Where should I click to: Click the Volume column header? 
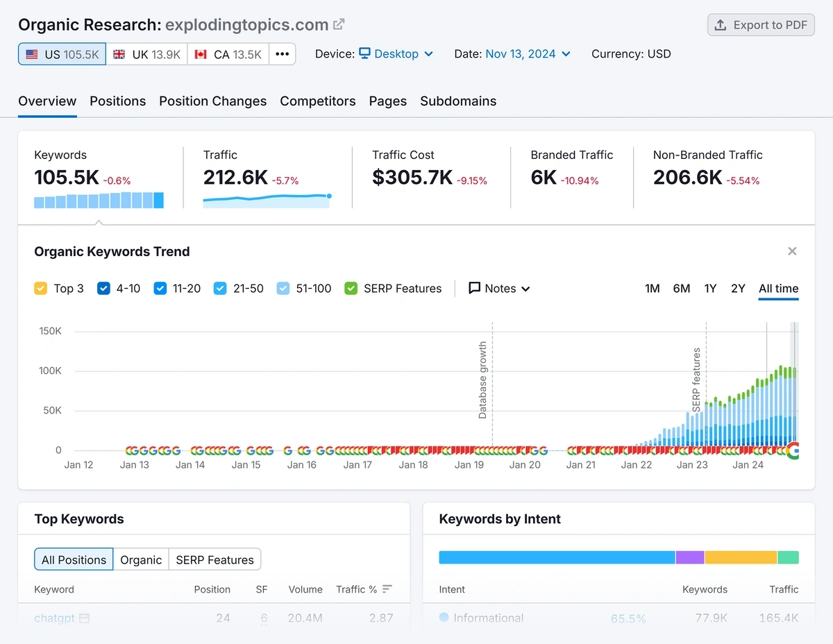point(305,589)
